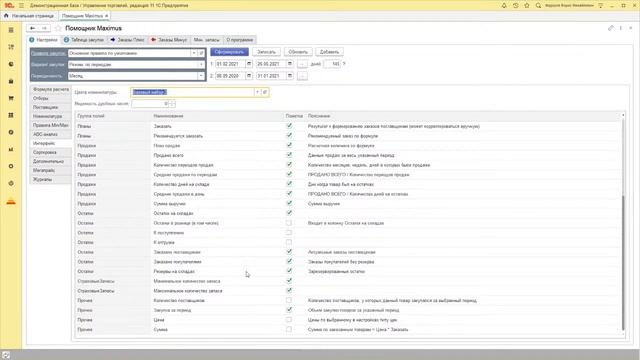Click the ellipsis button for the second period row

point(302,76)
